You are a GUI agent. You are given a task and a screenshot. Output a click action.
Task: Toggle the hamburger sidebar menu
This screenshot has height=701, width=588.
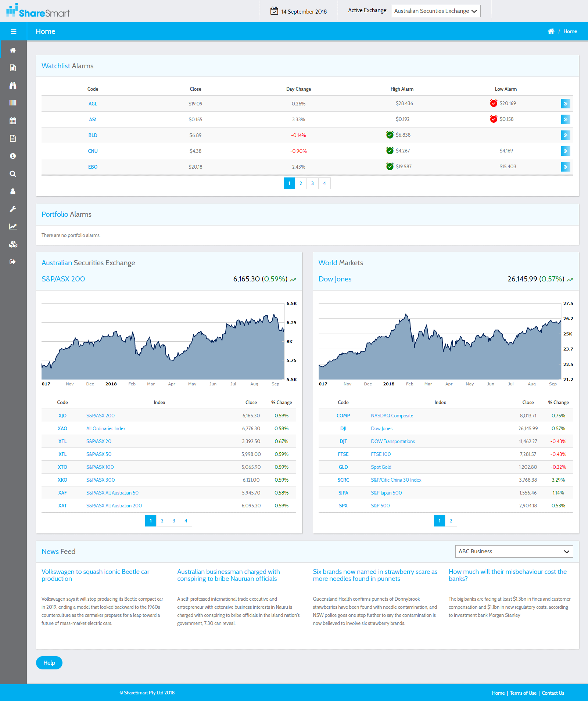(x=13, y=32)
